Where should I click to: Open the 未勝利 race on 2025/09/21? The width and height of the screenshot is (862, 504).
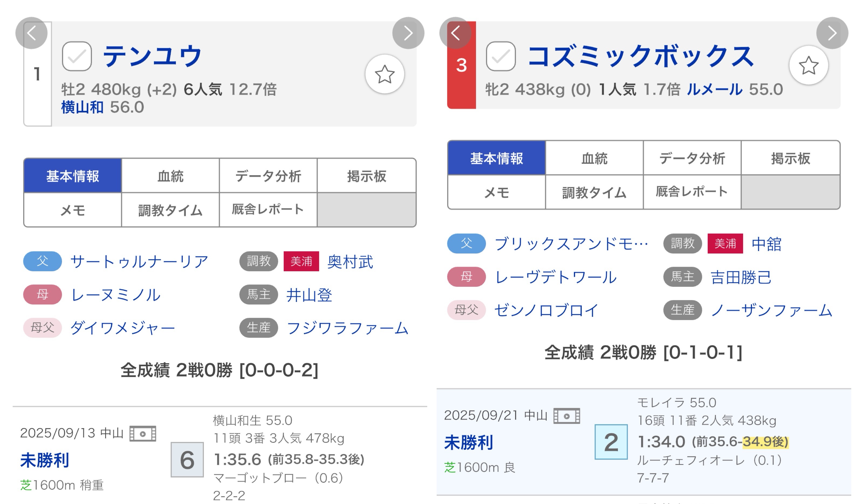click(469, 443)
